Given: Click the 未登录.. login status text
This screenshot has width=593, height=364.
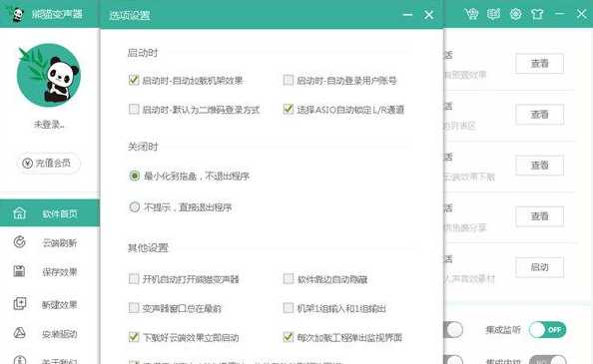Looking at the screenshot, I should point(49,125).
